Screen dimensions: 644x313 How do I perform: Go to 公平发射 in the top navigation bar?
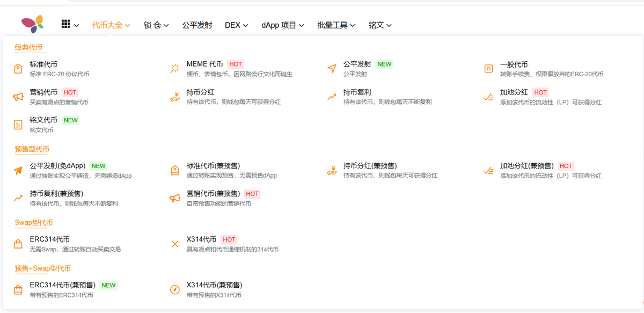[x=197, y=25]
